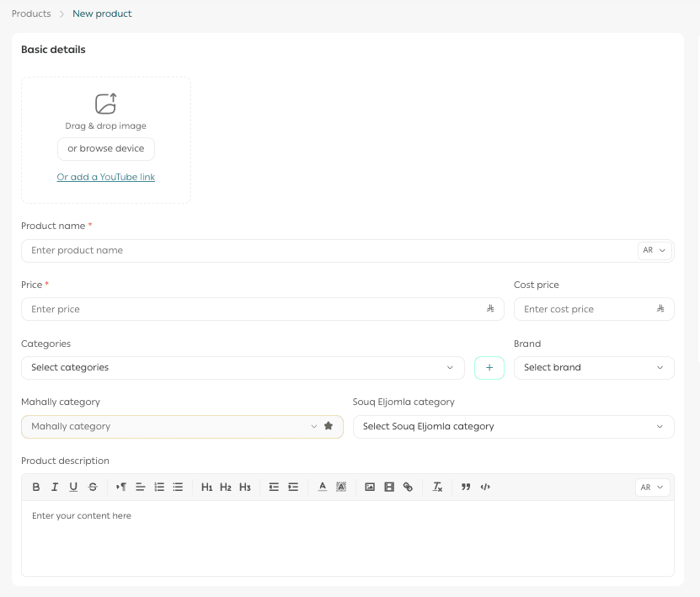Image resolution: width=700 pixels, height=597 pixels.
Task: Open the Souq Eljomla category dropdown
Action: tap(513, 426)
